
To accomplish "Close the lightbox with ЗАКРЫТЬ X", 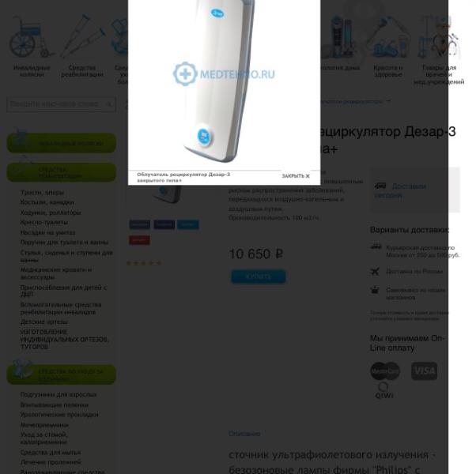I will tap(296, 176).
